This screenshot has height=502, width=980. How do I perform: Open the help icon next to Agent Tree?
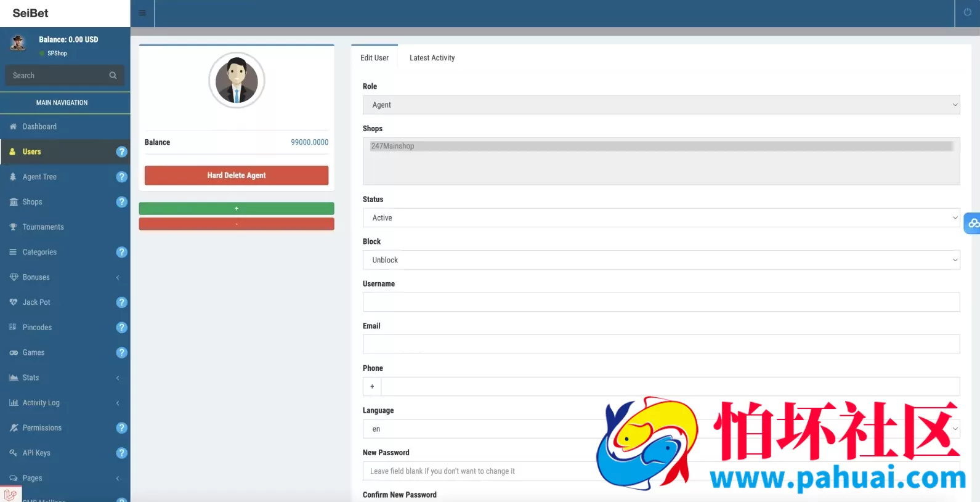[x=122, y=177]
